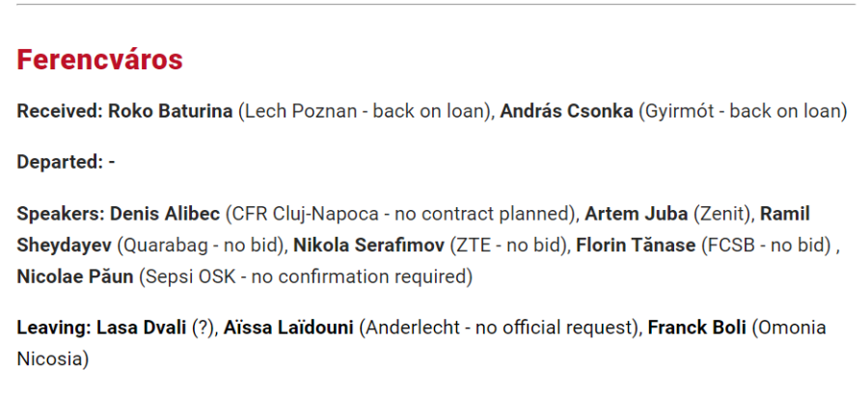868x394 pixels.
Task: Click the Lech Poznan loan note
Action: pyautogui.click(x=366, y=111)
